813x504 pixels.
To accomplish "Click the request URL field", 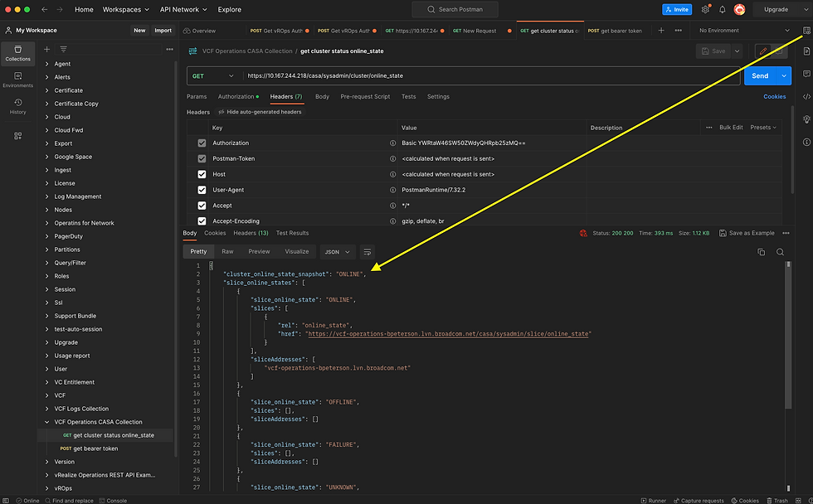I will click(x=491, y=75).
